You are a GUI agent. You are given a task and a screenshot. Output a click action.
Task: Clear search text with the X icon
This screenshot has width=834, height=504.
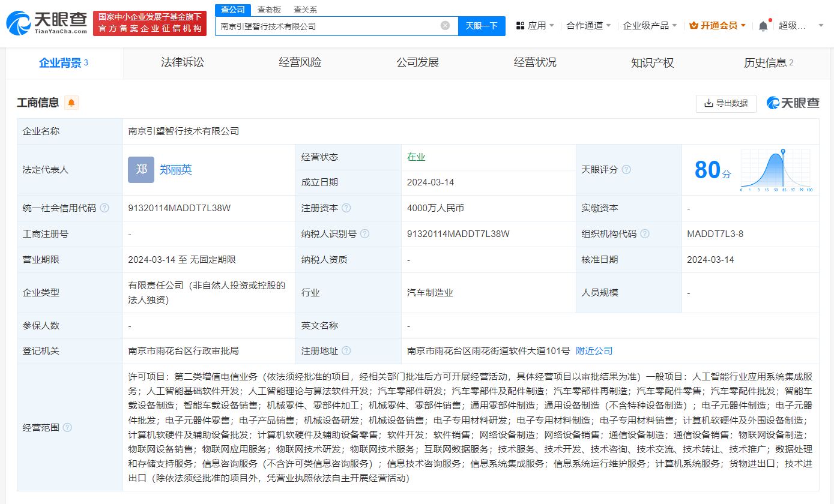(445, 26)
